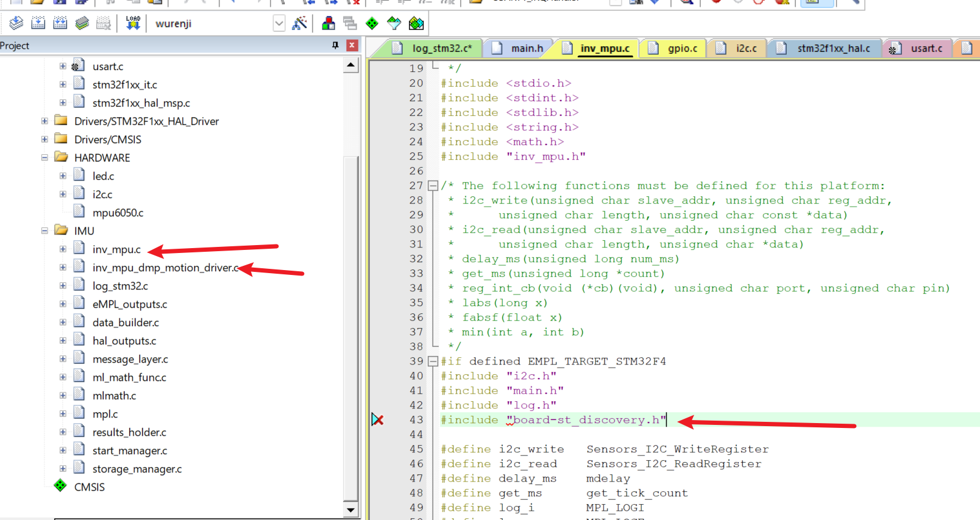The width and height of the screenshot is (980, 520).
Task: Click the Select Software Packs icon
Action: click(x=394, y=23)
